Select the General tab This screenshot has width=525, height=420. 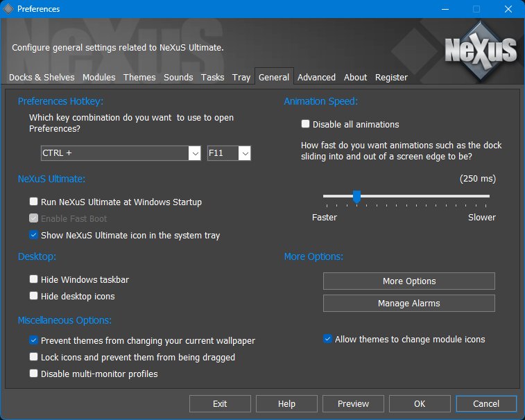[x=274, y=78]
